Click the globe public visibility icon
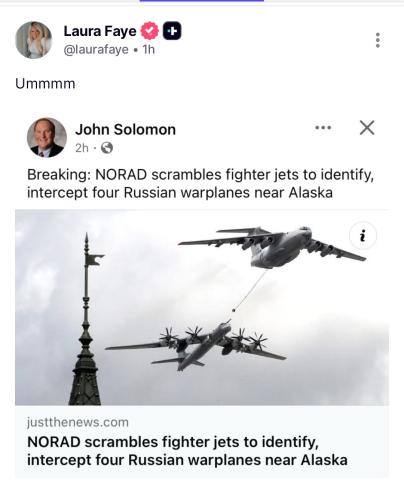Screen dimensions: 404x500 pyautogui.click(x=107, y=148)
